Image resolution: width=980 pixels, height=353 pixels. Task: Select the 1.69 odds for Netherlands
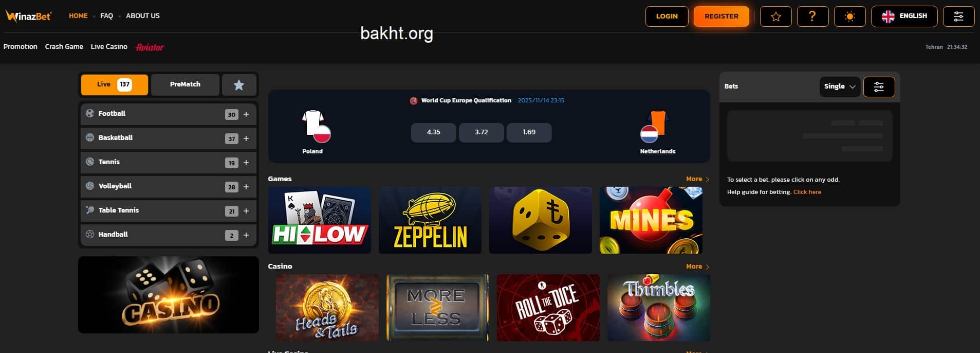pyautogui.click(x=529, y=132)
